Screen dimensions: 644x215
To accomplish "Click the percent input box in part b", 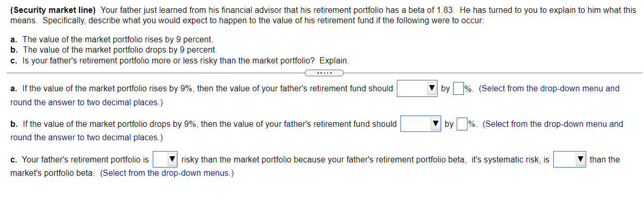I will click(x=461, y=124).
